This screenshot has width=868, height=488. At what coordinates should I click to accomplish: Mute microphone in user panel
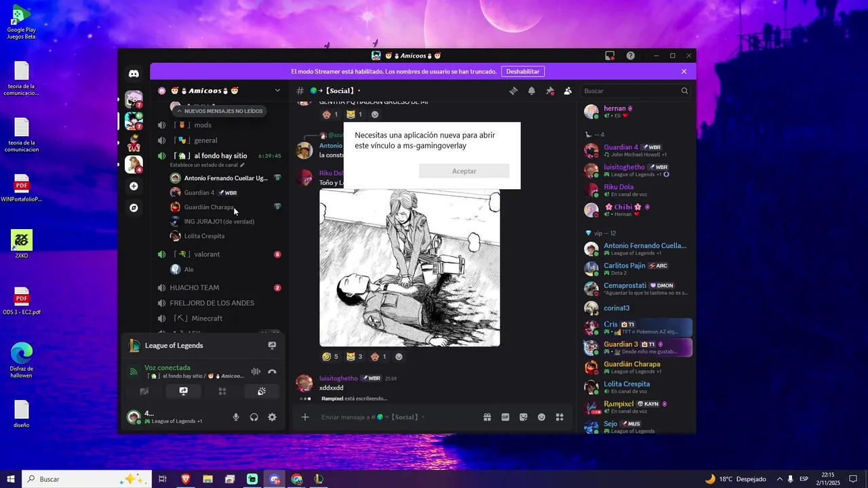(236, 418)
